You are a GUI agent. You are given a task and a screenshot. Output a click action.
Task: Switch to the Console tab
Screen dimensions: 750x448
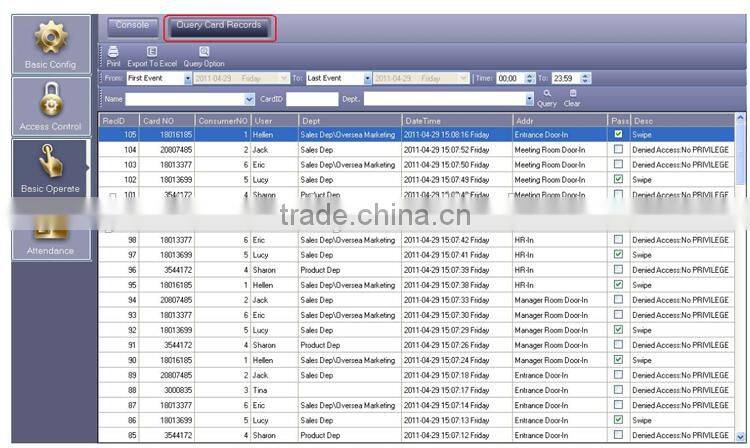click(132, 26)
